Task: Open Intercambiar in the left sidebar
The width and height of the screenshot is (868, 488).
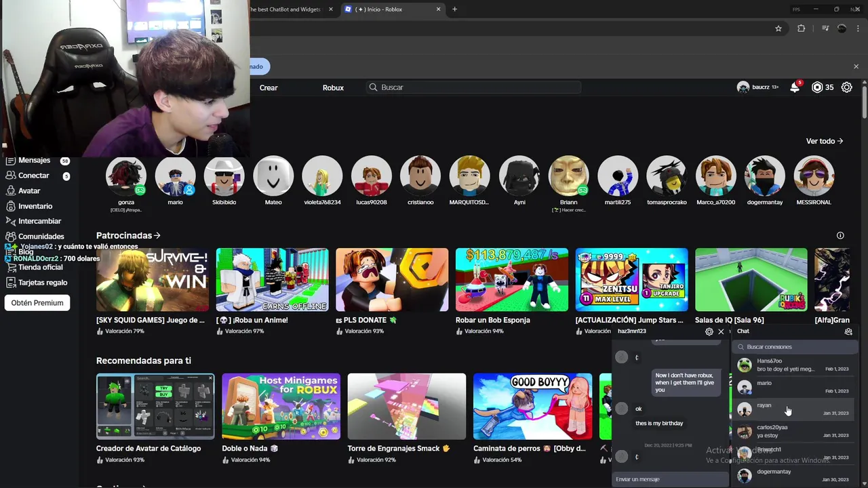Action: click(x=39, y=221)
